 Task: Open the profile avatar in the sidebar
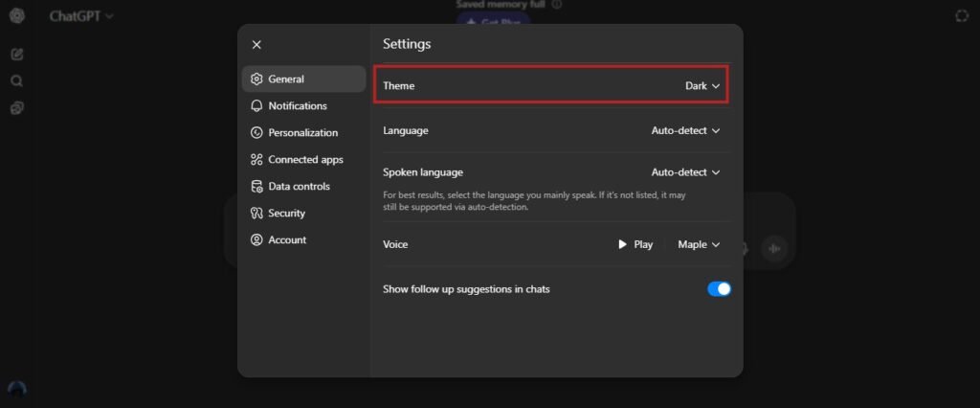[17, 391]
